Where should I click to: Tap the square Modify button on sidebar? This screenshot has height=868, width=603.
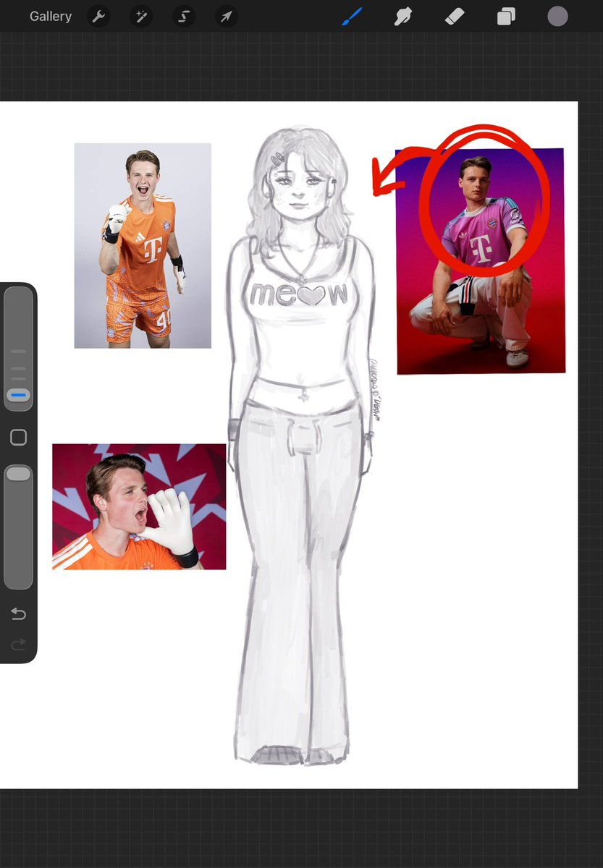[19, 437]
